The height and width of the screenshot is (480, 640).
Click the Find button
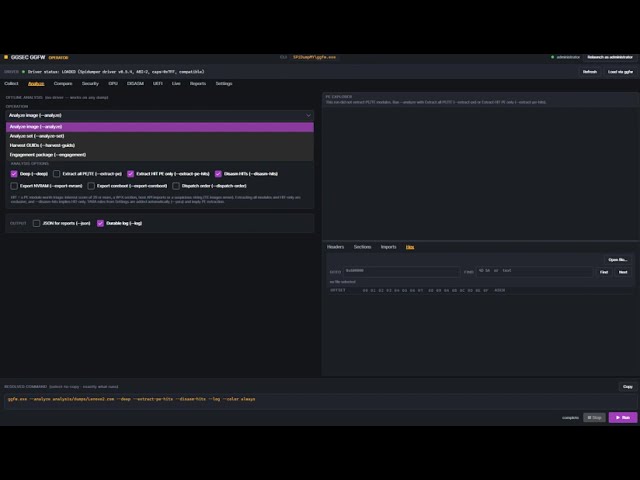click(604, 272)
